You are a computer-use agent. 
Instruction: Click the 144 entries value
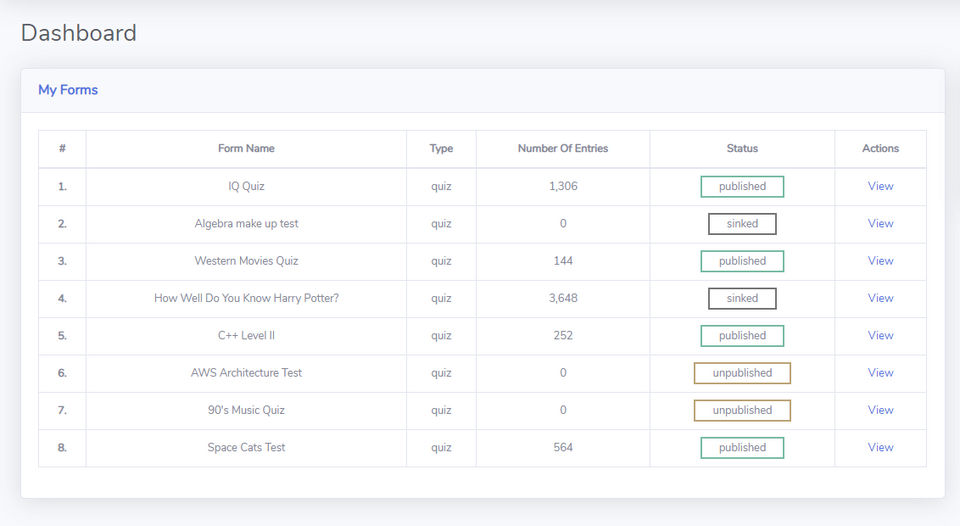pos(563,261)
